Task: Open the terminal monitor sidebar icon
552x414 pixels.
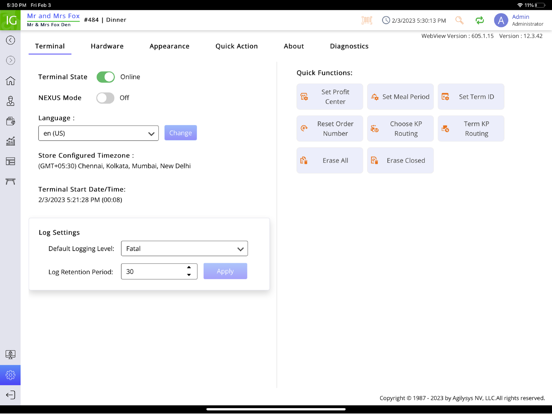Action: tap(10, 355)
